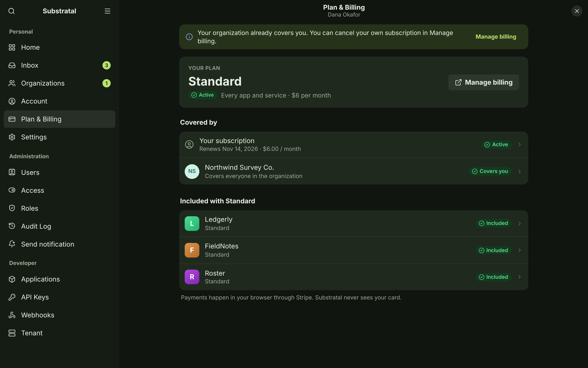Expand the Northwind Survey Co. row chevron

[x=520, y=171]
